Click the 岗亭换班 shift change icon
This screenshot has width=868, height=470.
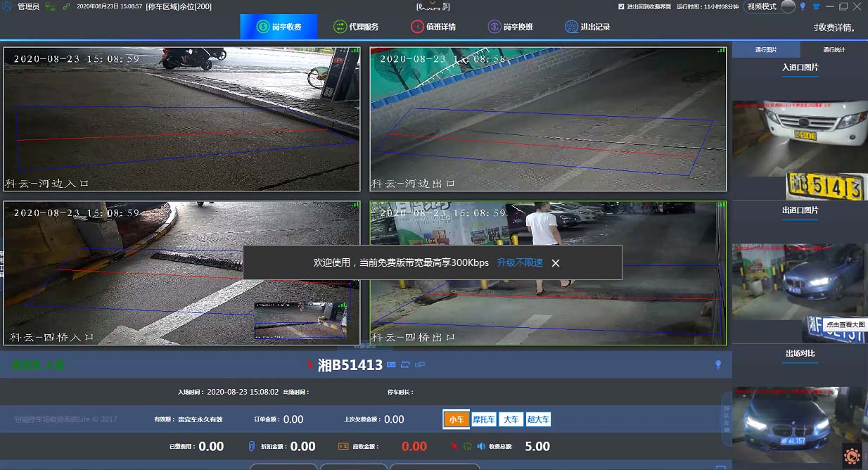[x=494, y=27]
